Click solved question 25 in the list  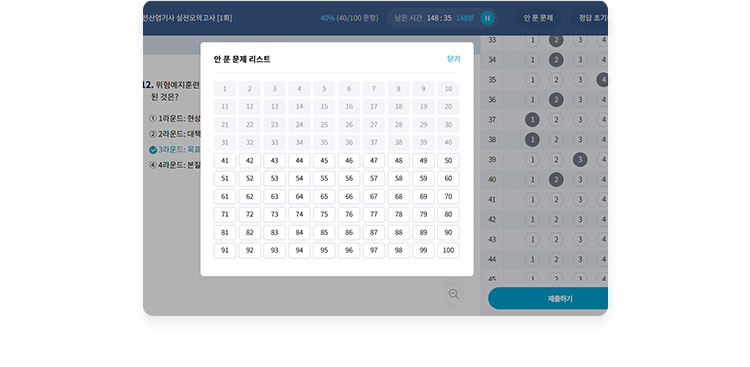324,125
